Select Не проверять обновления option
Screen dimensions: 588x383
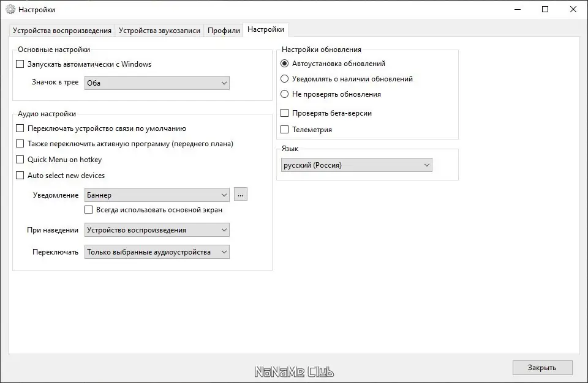[x=285, y=94]
